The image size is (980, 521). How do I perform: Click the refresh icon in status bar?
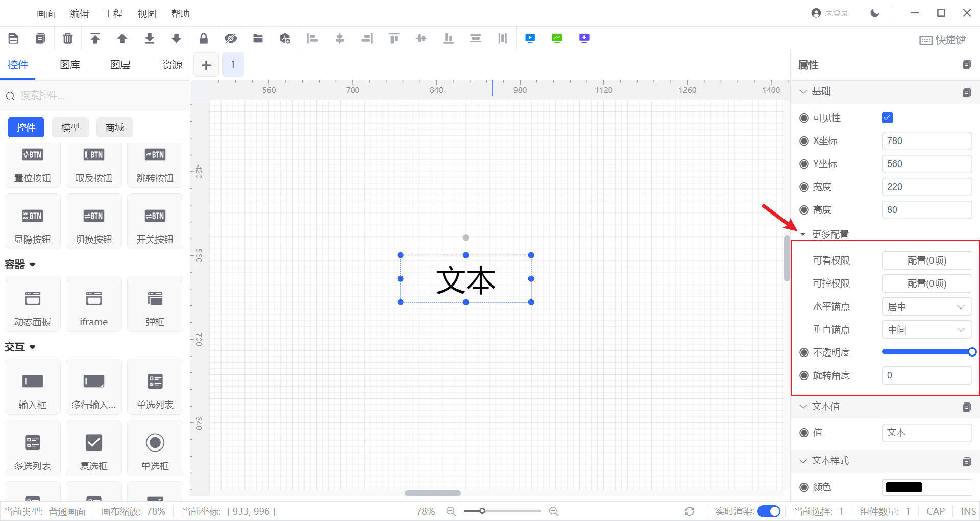pyautogui.click(x=690, y=511)
